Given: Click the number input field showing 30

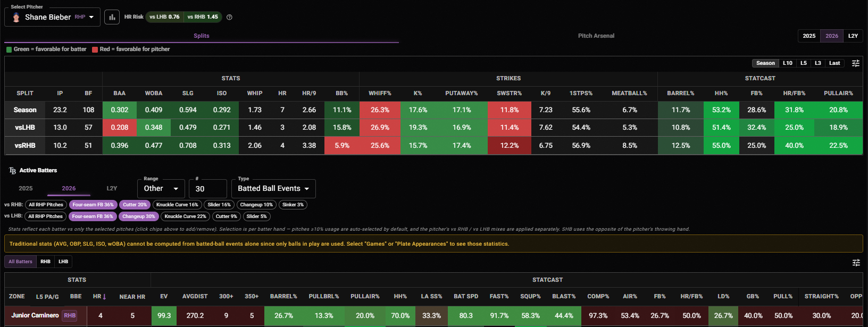Looking at the screenshot, I should click(207, 188).
